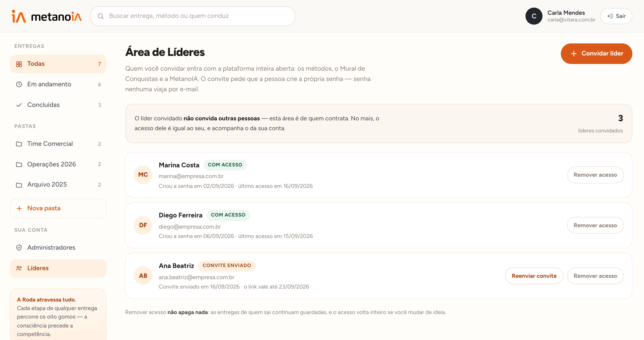The width and height of the screenshot is (644, 340).
Task: Click the DF avatar of Diego Ferreira
Action: click(x=143, y=225)
